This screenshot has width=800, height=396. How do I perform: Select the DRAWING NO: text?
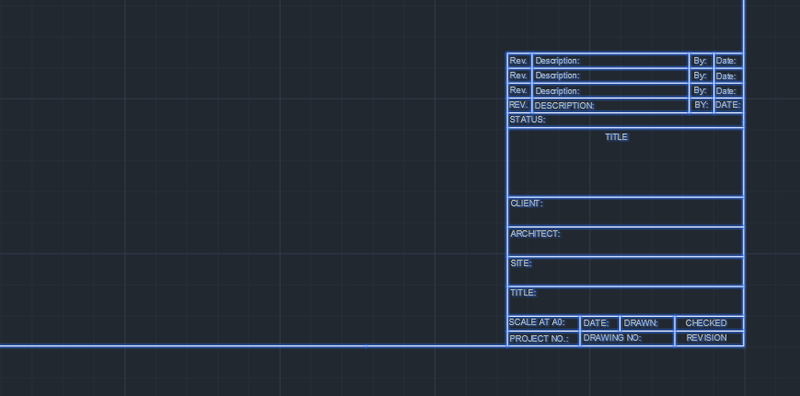(x=612, y=338)
